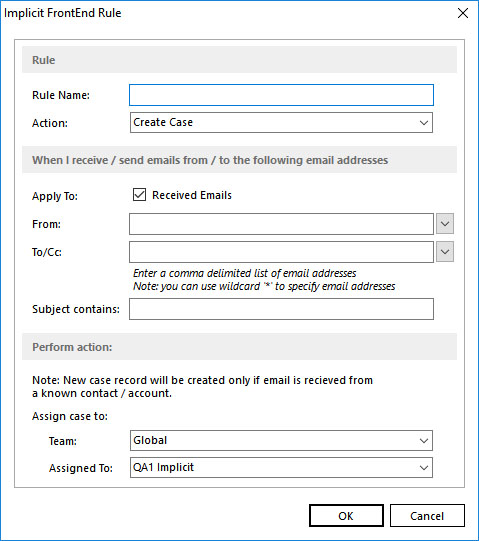Toggle the Received Emails checkbox
The image size is (479, 541).
pyautogui.click(x=139, y=195)
